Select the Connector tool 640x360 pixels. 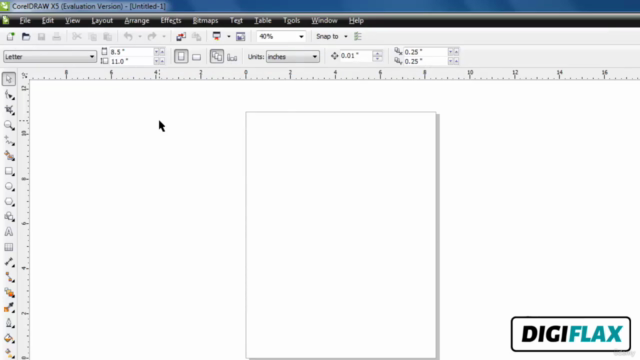click(9, 278)
